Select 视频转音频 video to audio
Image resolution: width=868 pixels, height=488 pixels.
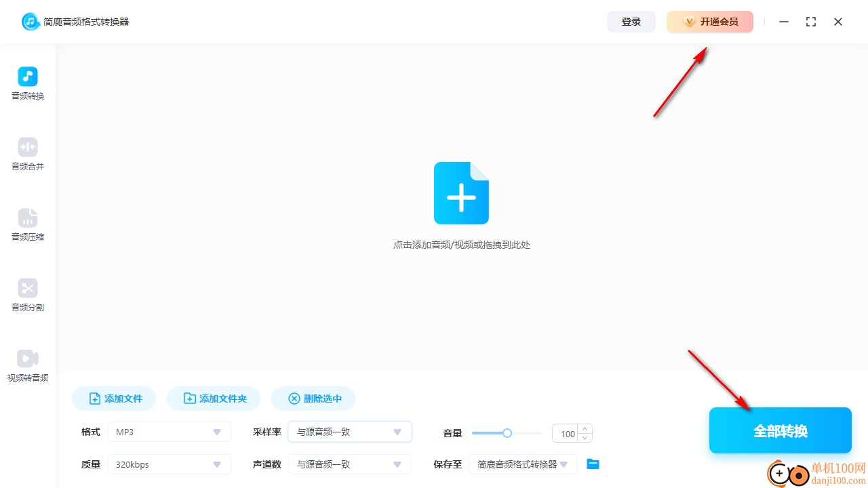click(x=28, y=366)
